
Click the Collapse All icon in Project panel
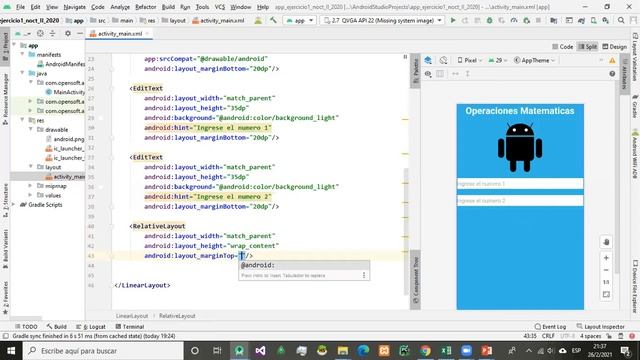click(53, 33)
